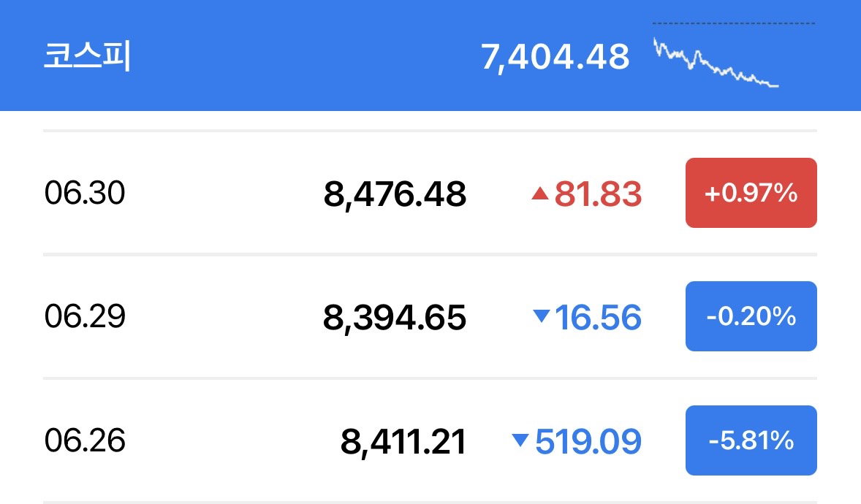Tap the 81.83 change amount
This screenshot has height=504, width=861.
pos(598,194)
